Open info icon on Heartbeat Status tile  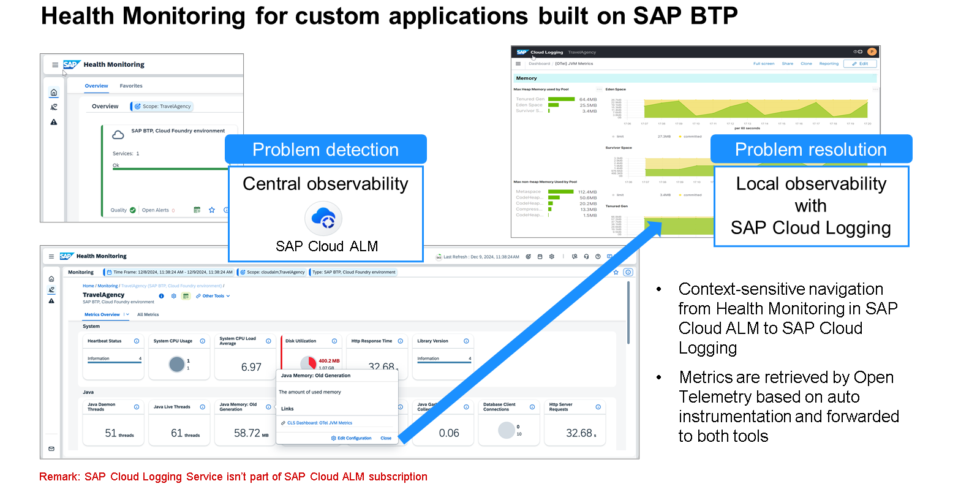pos(137,341)
